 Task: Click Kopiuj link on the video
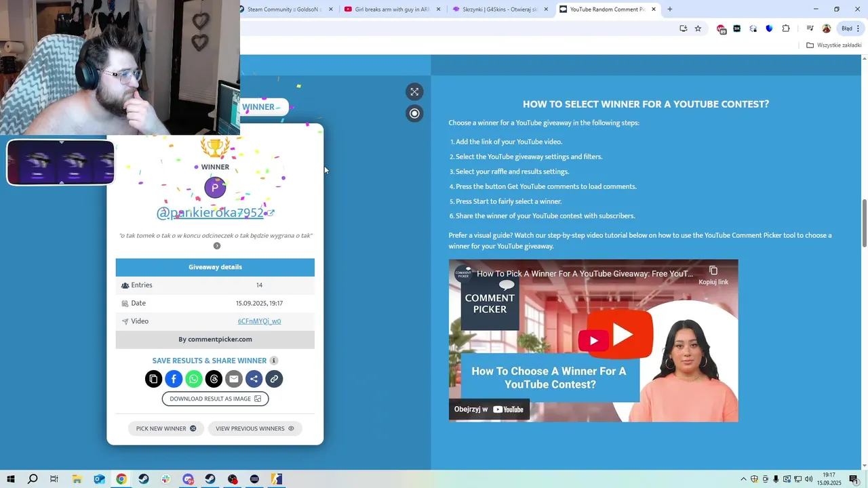pos(713,275)
